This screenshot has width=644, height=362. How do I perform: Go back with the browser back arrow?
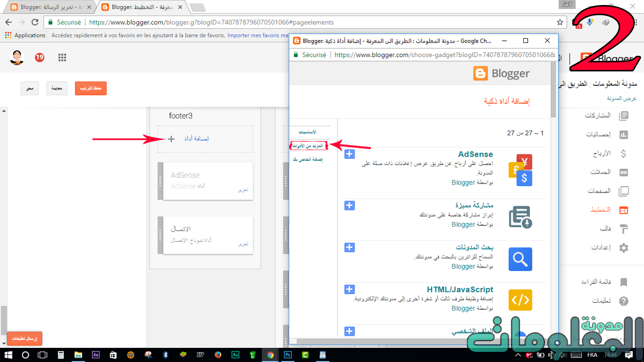click(x=8, y=22)
